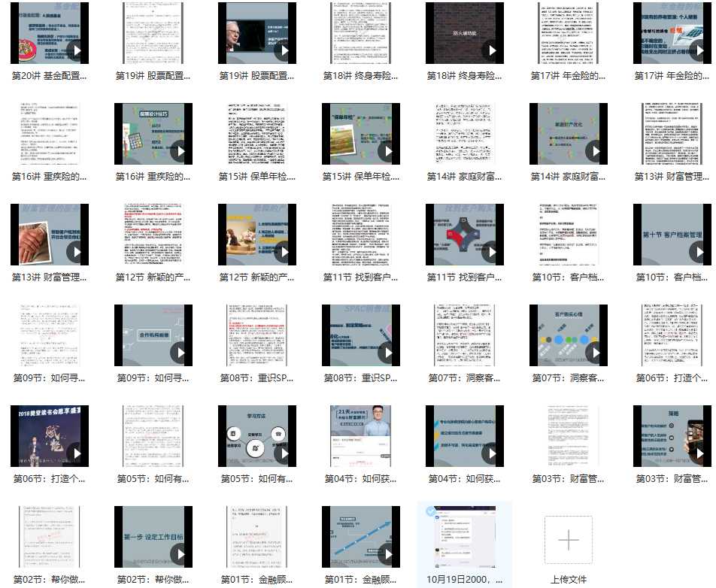716x588 pixels.
Task: Open the 上传文件 upload link
Action: [569, 580]
